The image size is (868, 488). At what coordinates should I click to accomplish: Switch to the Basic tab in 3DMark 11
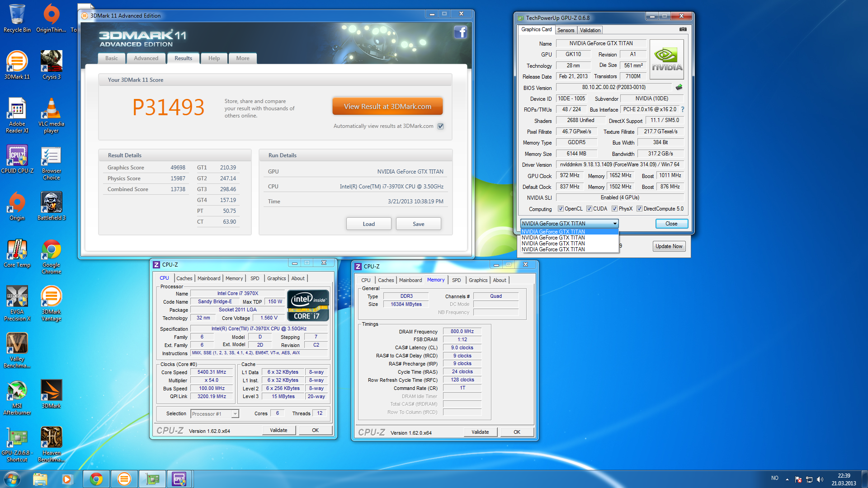tap(111, 58)
